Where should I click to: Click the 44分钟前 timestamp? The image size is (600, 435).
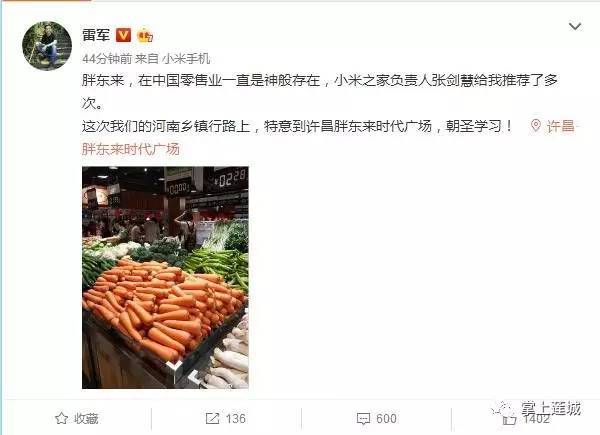[x=107, y=59]
